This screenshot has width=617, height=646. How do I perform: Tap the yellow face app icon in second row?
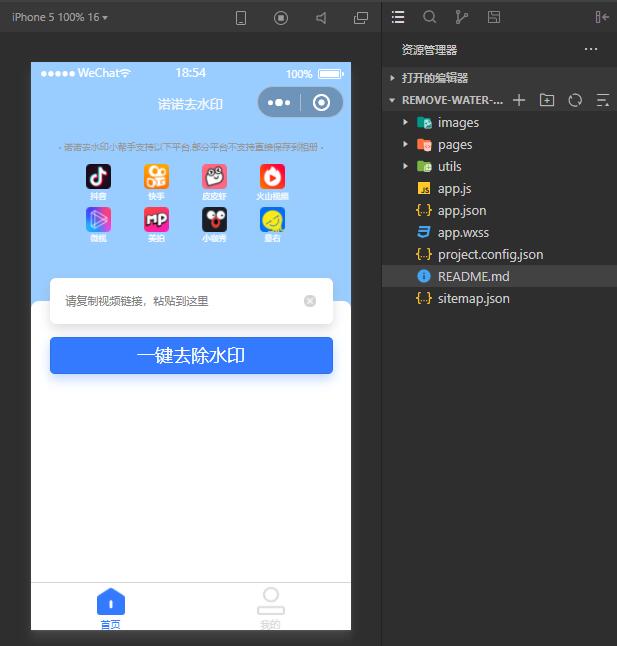pos(272,220)
